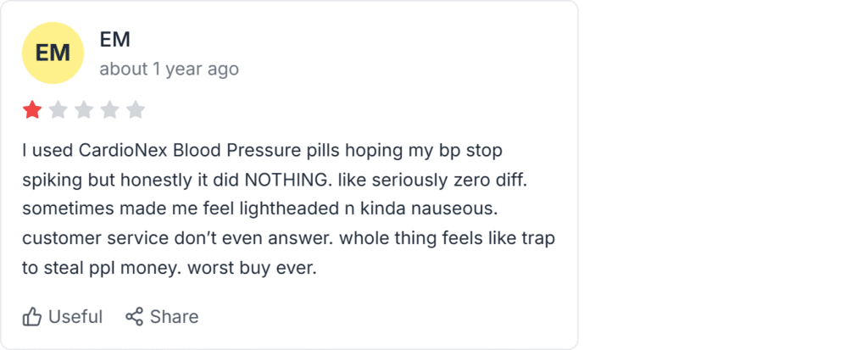Viewport: 868px width, 350px height.
Task: Open reviewer name EM profile
Action: point(115,40)
